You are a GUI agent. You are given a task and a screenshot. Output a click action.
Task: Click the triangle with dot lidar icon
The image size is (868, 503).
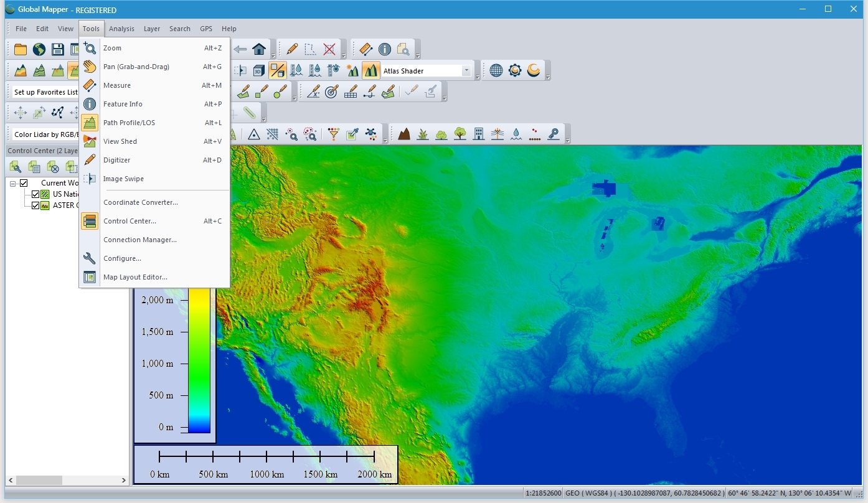click(253, 134)
